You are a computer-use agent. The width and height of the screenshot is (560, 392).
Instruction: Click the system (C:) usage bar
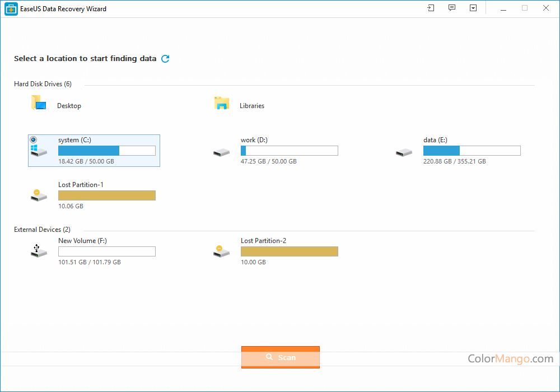pyautogui.click(x=107, y=151)
